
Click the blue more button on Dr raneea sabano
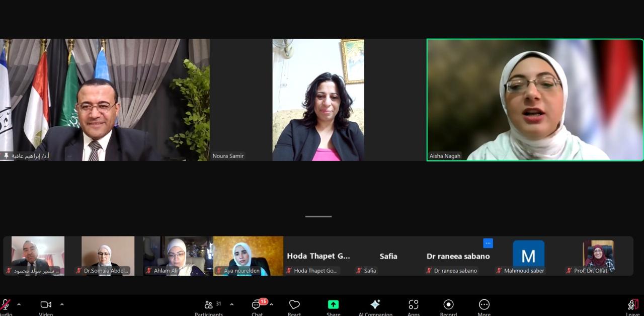point(488,243)
